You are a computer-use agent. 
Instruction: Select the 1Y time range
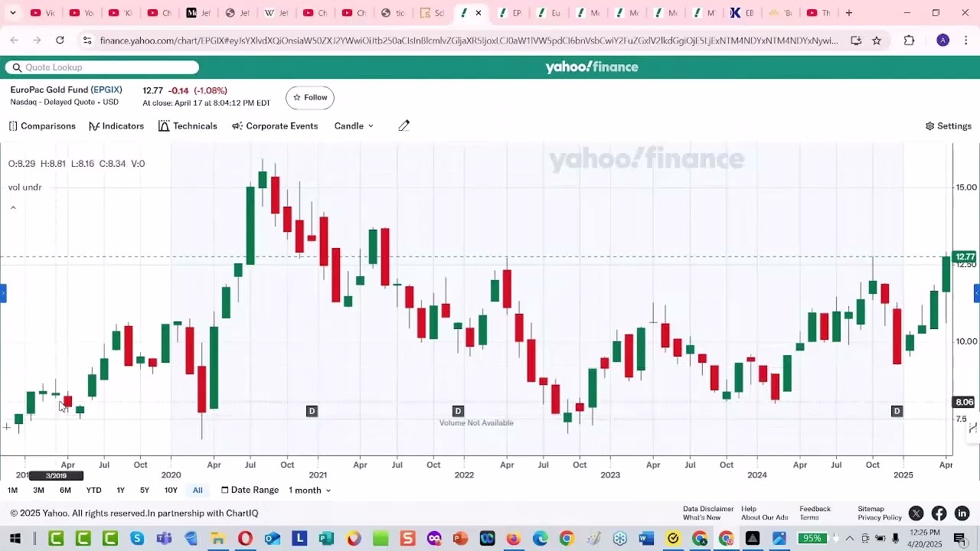[120, 491]
